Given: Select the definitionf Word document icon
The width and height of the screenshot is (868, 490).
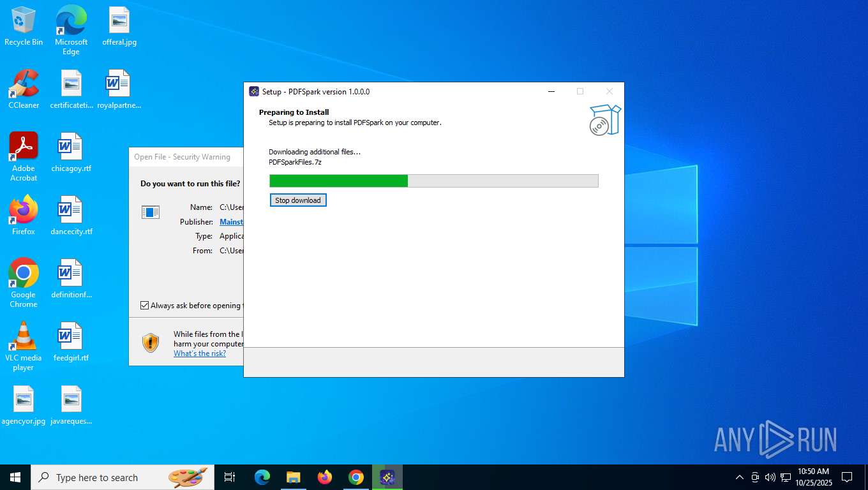Looking at the screenshot, I should [71, 279].
